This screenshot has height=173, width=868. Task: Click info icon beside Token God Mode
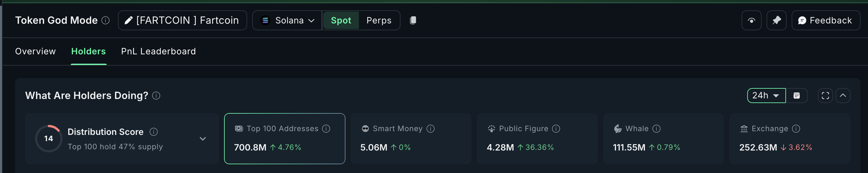click(x=105, y=21)
